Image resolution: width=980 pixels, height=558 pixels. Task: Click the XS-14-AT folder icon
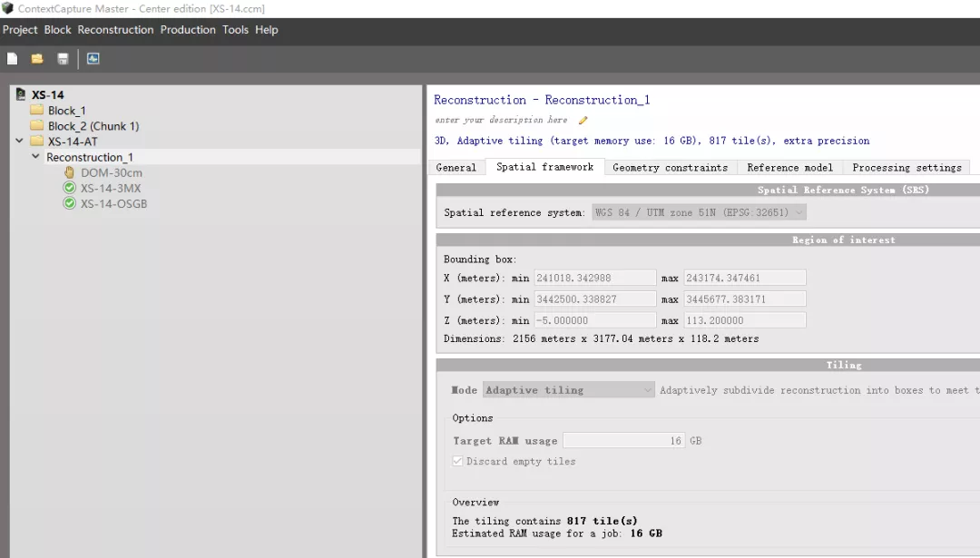[x=37, y=142]
